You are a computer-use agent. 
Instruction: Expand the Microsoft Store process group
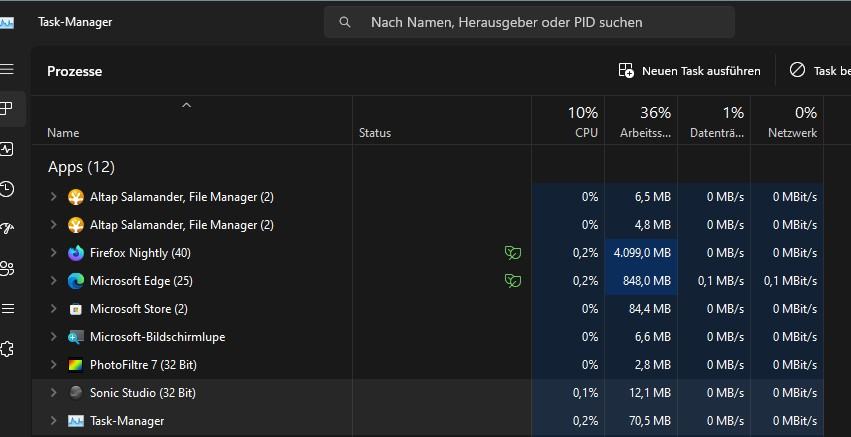point(54,309)
